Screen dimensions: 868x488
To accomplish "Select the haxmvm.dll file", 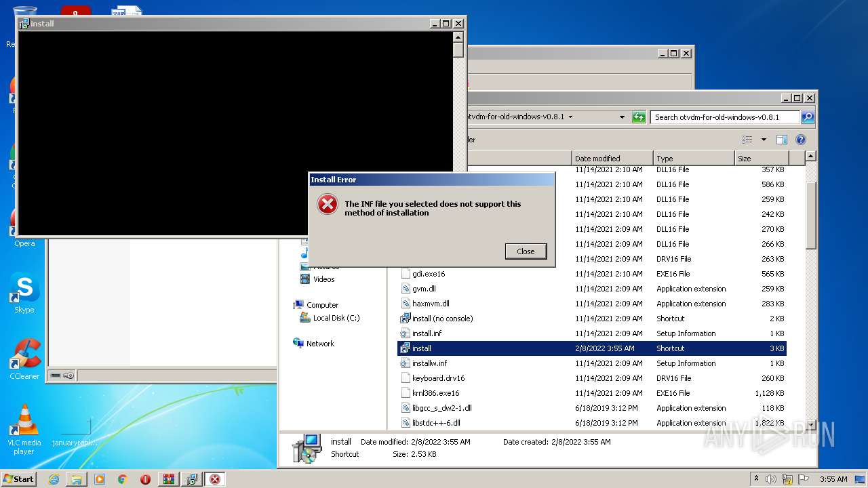I will (x=431, y=304).
